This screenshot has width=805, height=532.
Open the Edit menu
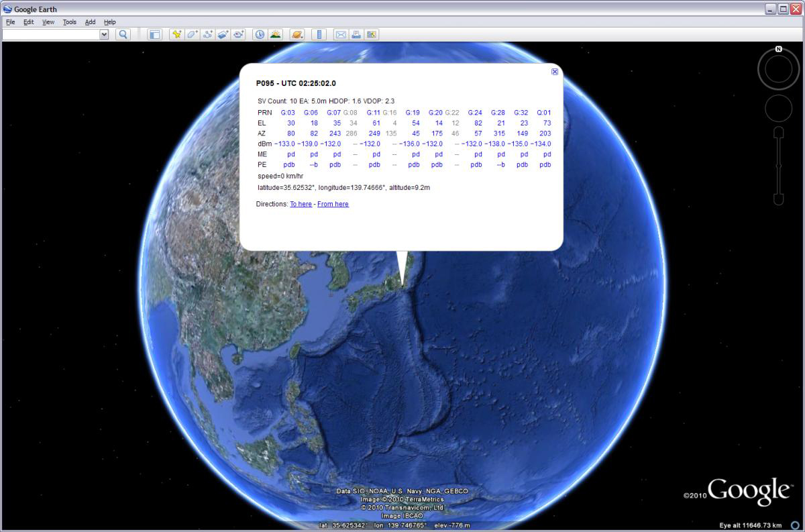pyautogui.click(x=29, y=22)
